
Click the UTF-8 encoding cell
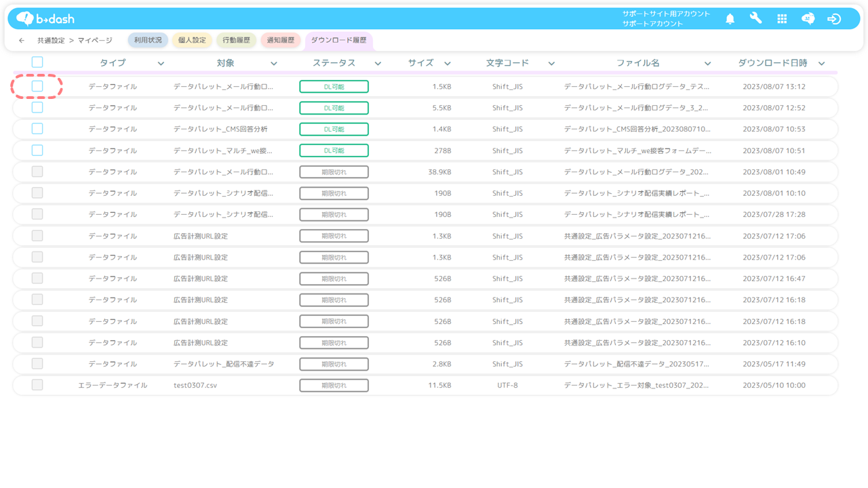507,385
